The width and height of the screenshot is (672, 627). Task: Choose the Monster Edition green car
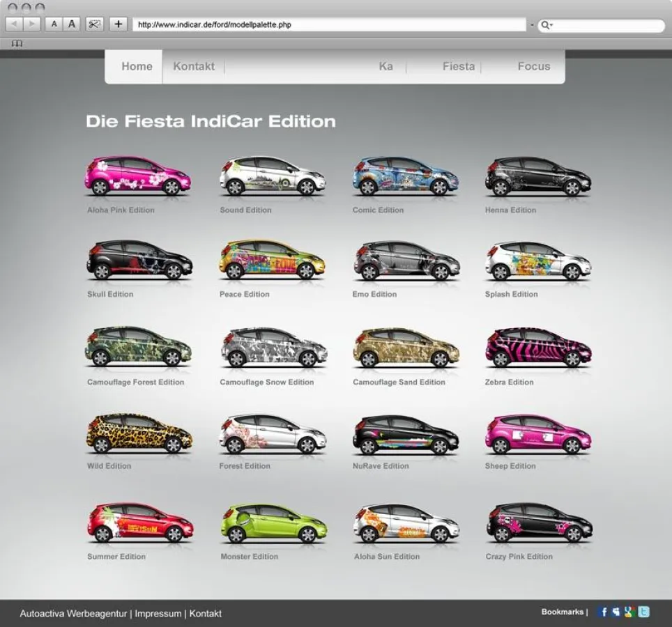(x=273, y=523)
